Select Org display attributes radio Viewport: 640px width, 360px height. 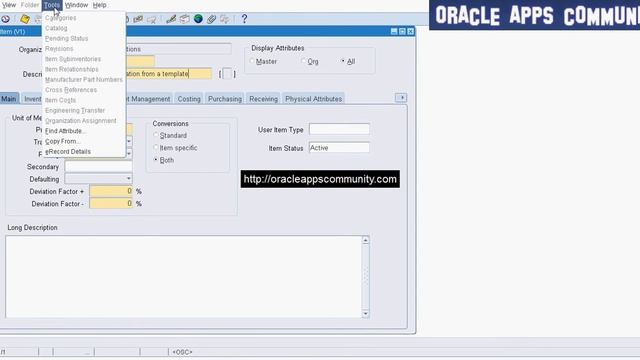pyautogui.click(x=303, y=61)
